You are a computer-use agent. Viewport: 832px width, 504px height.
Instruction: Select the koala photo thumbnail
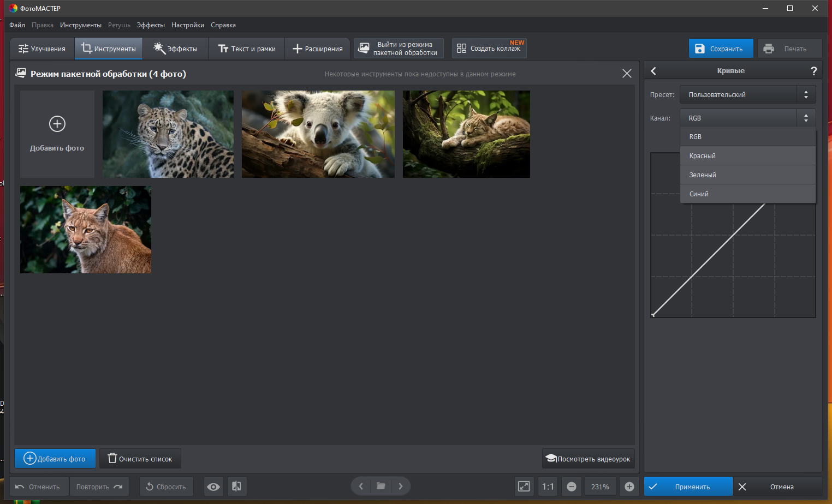point(318,134)
